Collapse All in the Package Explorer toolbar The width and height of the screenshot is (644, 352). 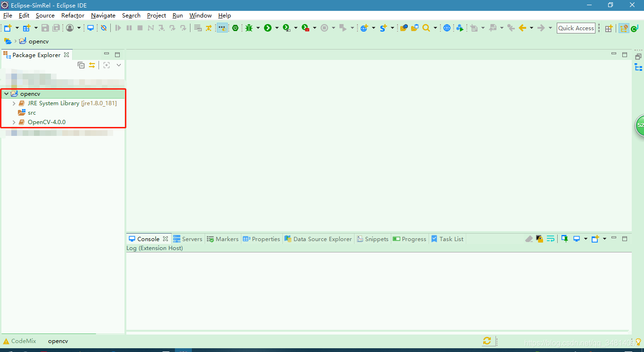tap(81, 65)
